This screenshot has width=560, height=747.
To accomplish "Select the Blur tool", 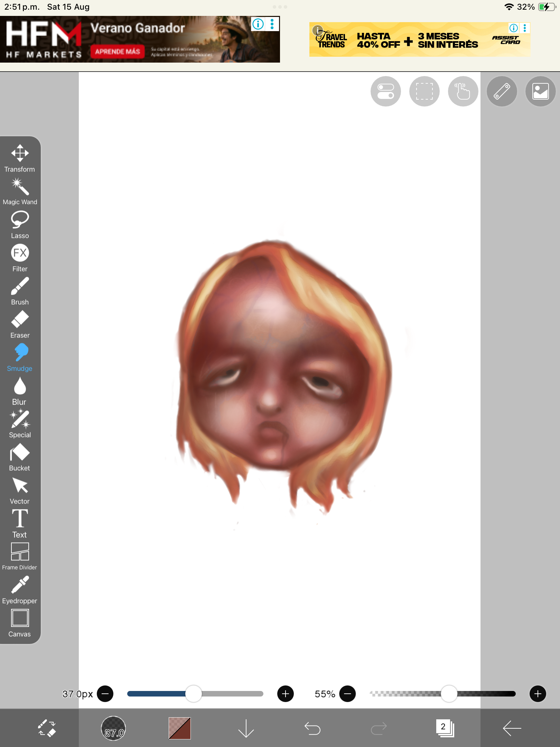I will (x=20, y=391).
